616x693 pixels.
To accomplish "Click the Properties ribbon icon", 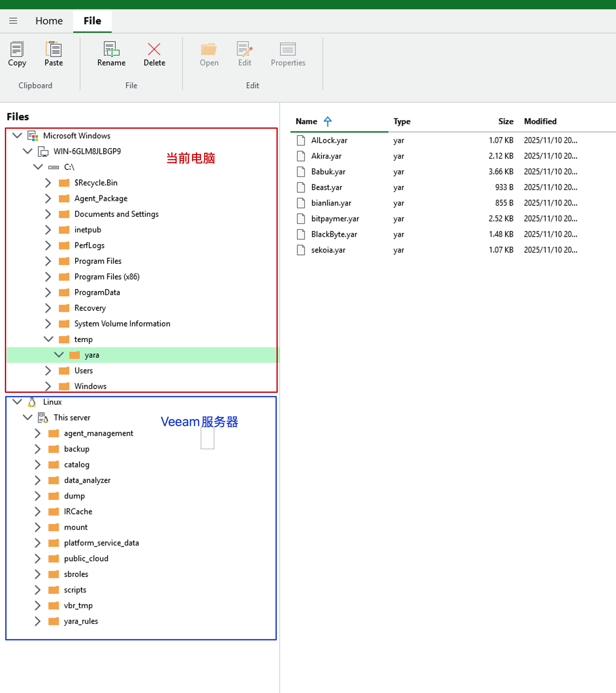I will coord(288,49).
